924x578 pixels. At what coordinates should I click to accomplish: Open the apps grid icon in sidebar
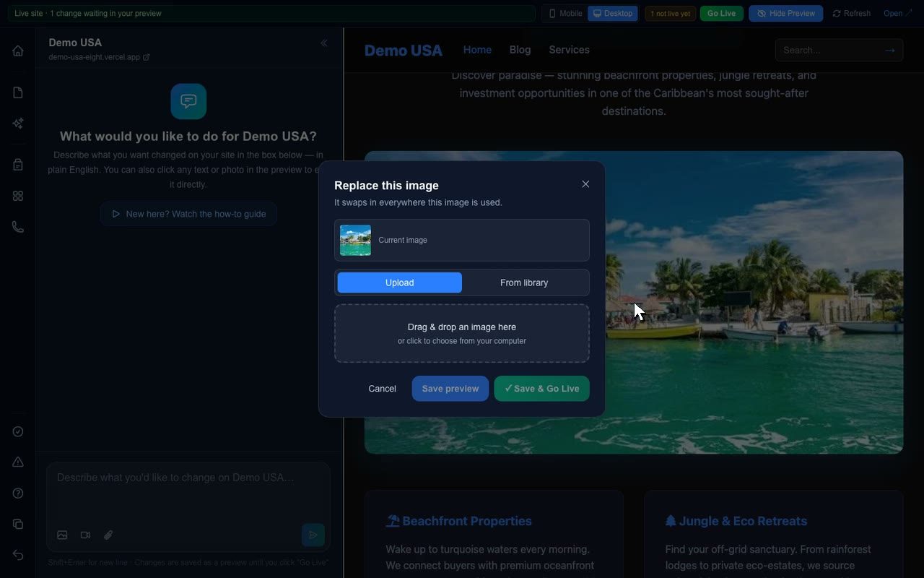coord(18,196)
